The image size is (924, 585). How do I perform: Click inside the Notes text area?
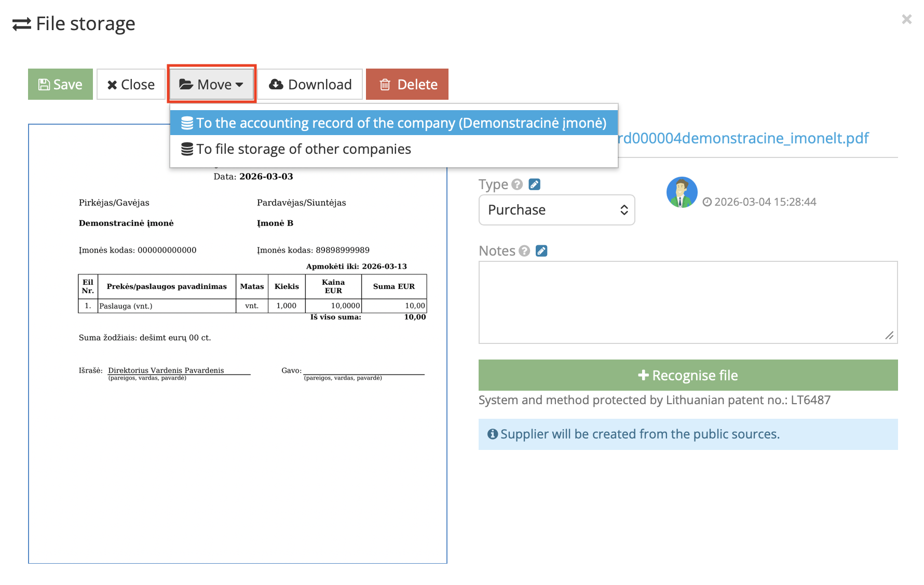tap(687, 301)
